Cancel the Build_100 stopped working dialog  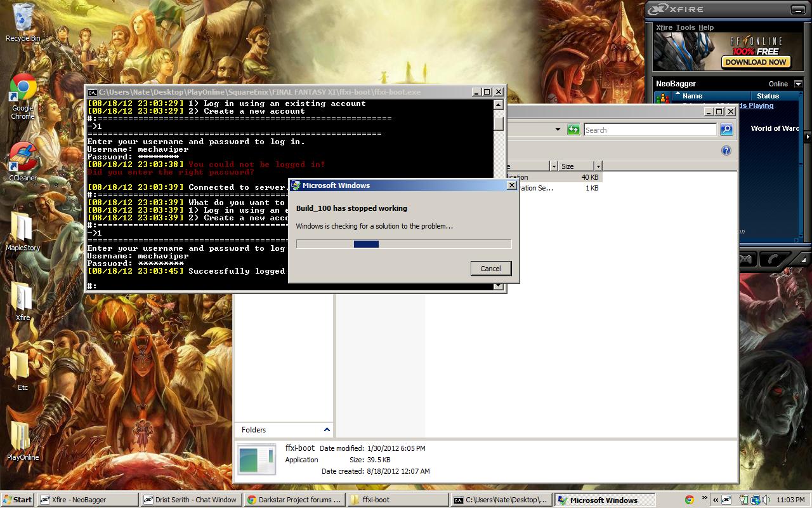pyautogui.click(x=490, y=269)
